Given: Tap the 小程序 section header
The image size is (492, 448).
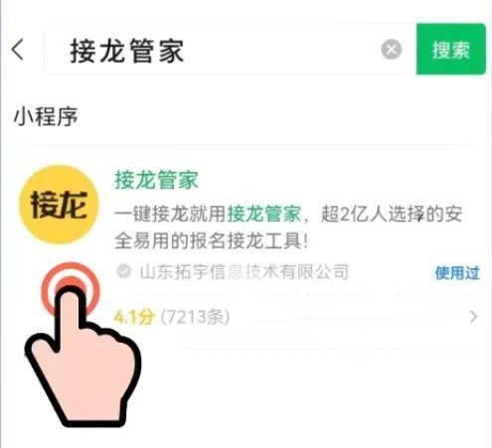Looking at the screenshot, I should tap(46, 117).
